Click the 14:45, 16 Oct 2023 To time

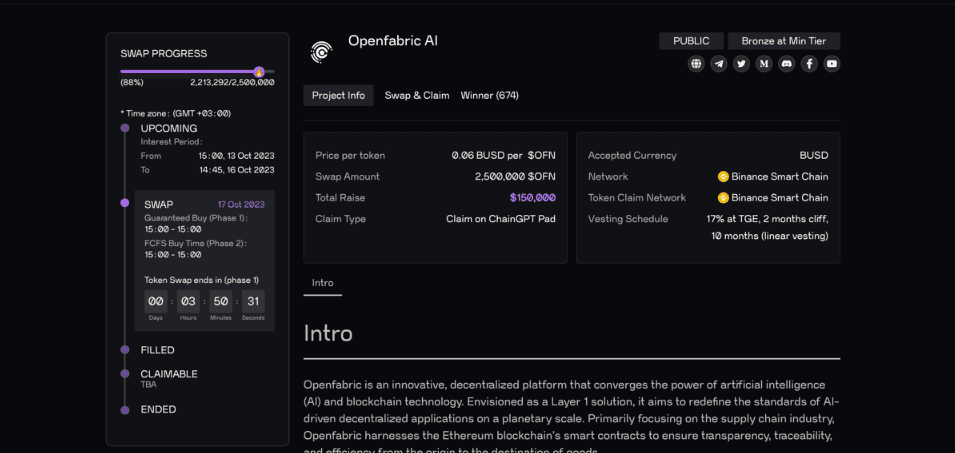[236, 170]
